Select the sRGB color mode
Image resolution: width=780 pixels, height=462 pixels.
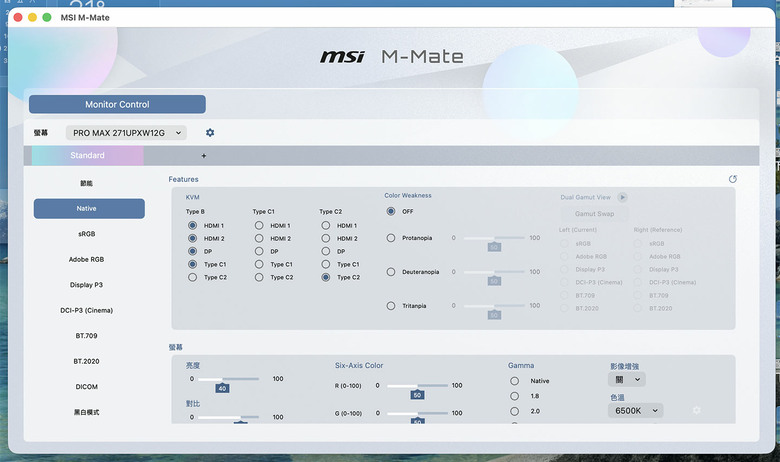[x=87, y=234]
